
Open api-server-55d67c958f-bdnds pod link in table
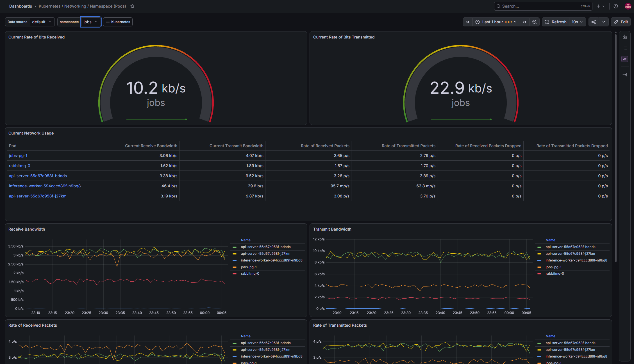coord(38,176)
